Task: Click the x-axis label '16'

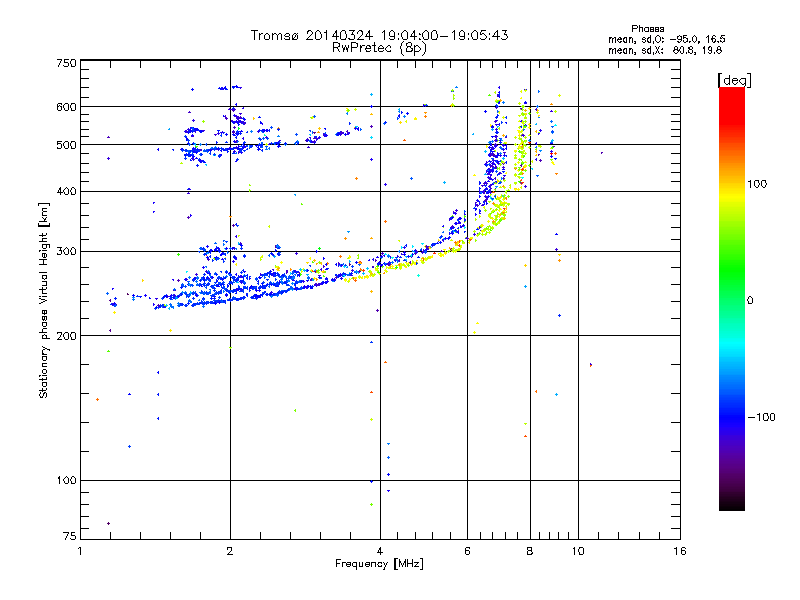Action: tap(680, 551)
